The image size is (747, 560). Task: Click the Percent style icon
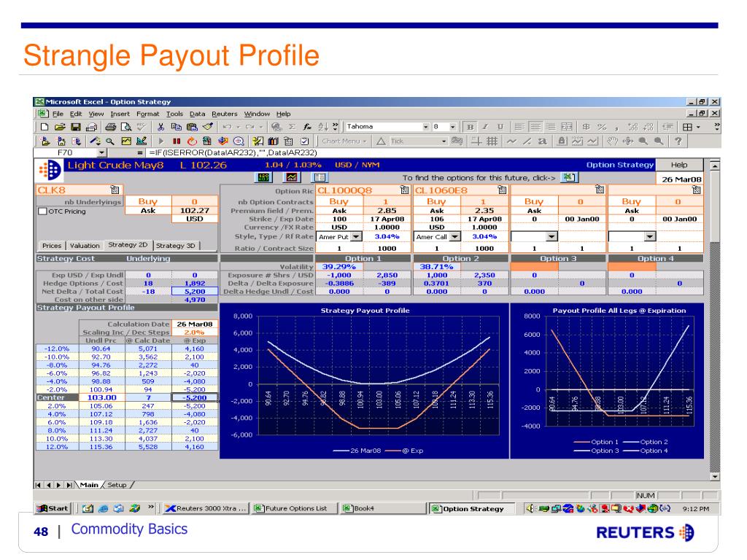602,127
